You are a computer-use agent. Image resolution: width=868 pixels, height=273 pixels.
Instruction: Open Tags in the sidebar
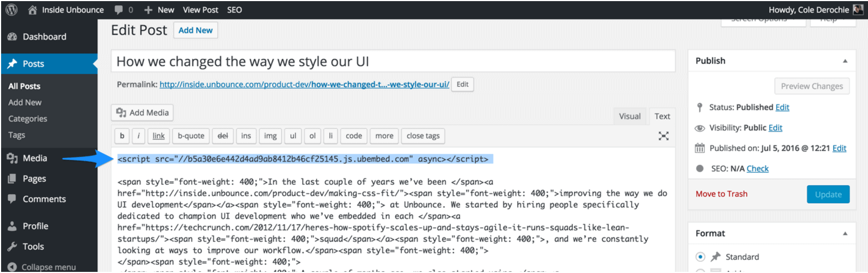17,134
